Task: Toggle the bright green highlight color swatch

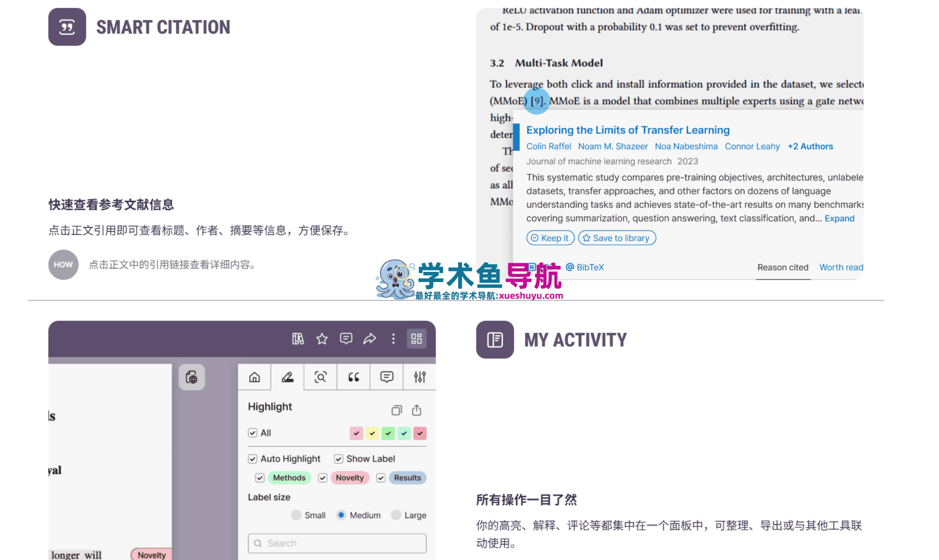Action: pos(388,433)
